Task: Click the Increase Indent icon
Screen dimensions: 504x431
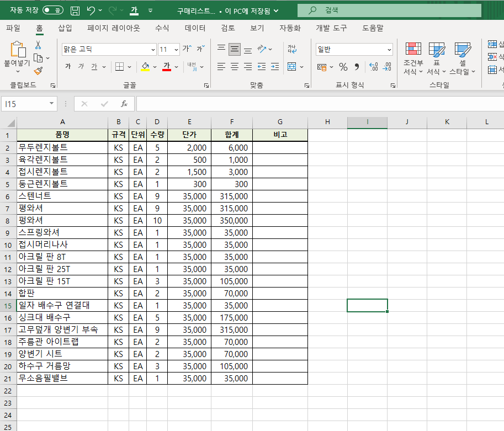Action: tap(274, 67)
